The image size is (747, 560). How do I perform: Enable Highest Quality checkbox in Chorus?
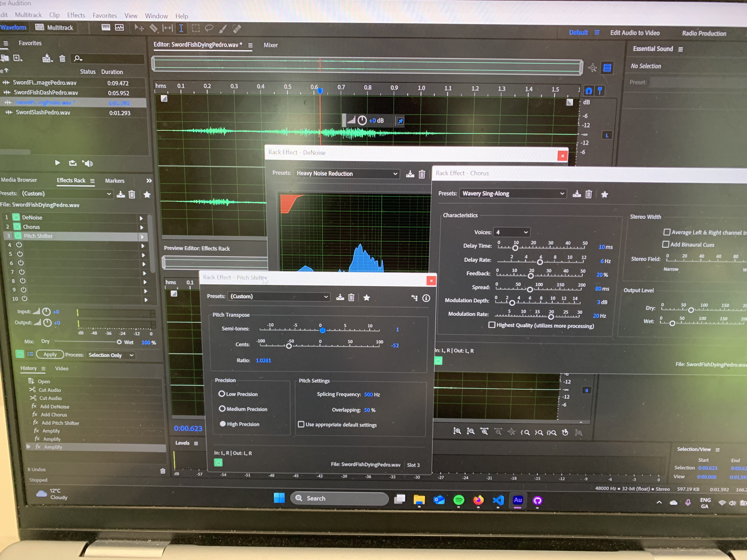(492, 325)
